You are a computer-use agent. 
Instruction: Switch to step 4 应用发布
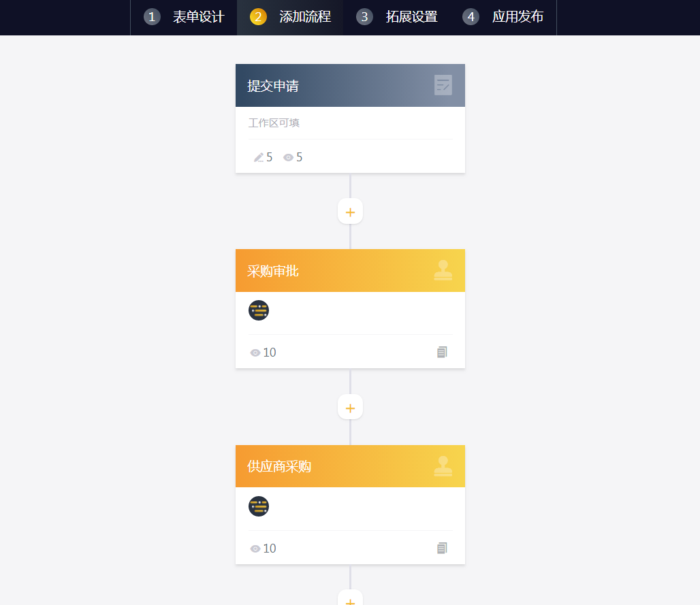503,17
